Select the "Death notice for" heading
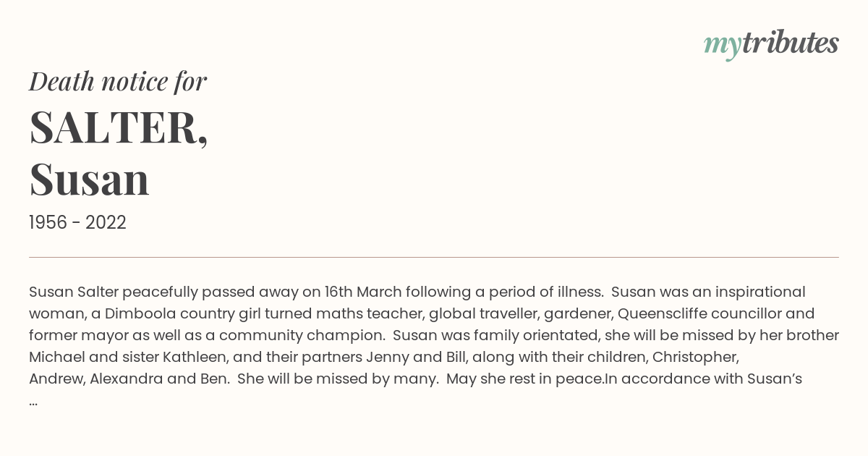Image resolution: width=868 pixels, height=456 pixels. [118, 81]
